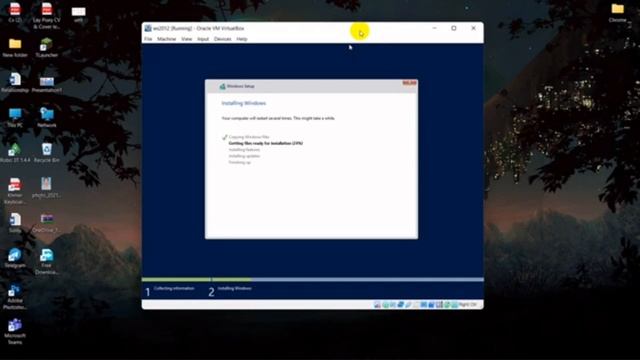Click the Installing features step
Viewport: 640px width, 360px height.
pos(244,150)
